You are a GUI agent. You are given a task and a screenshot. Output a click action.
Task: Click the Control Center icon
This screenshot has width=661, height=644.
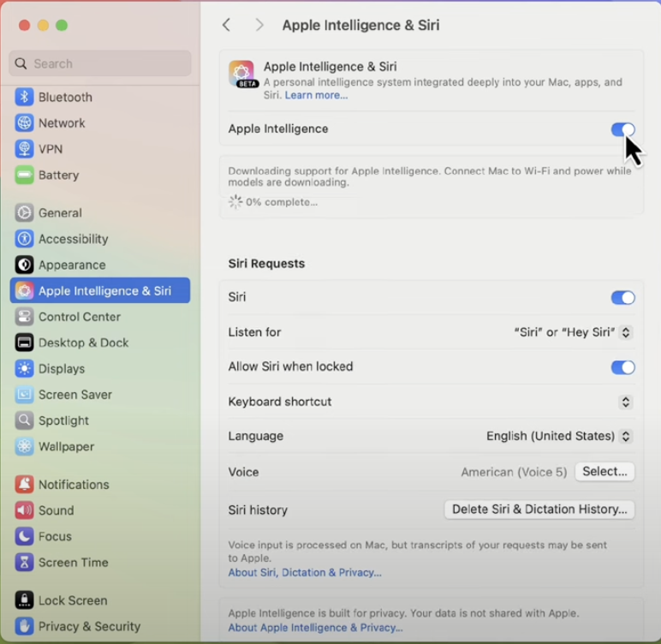[24, 316]
